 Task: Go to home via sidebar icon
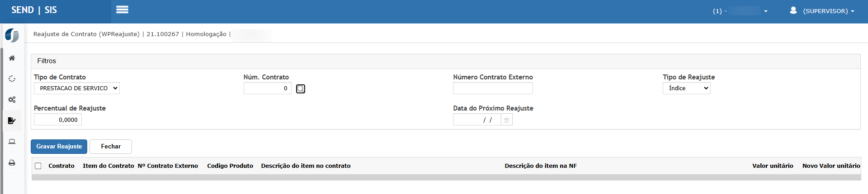click(x=12, y=58)
